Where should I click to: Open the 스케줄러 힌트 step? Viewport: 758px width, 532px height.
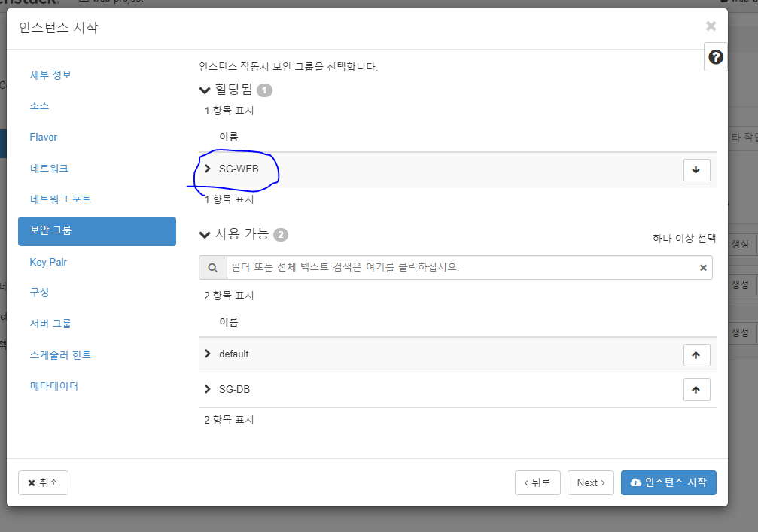60,354
